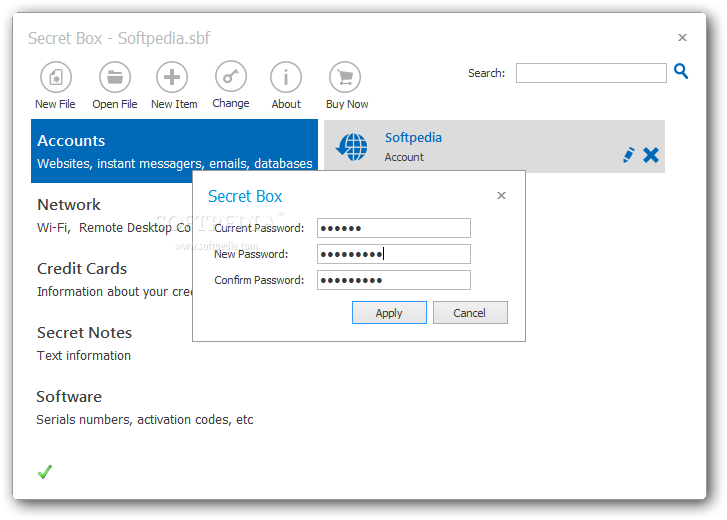The image size is (727, 520).
Task: Click the Confirm Password field
Action: pos(394,280)
